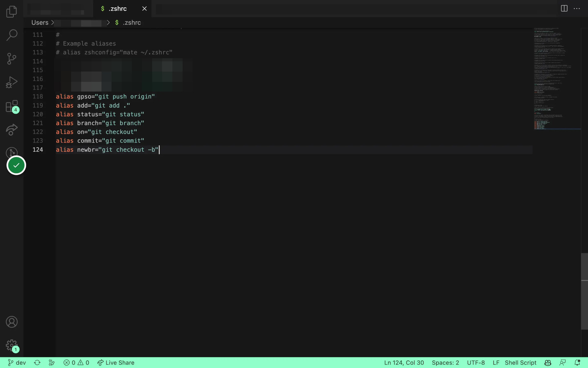The image size is (588, 368).
Task: Click the code minimap preview
Action: pos(557,79)
